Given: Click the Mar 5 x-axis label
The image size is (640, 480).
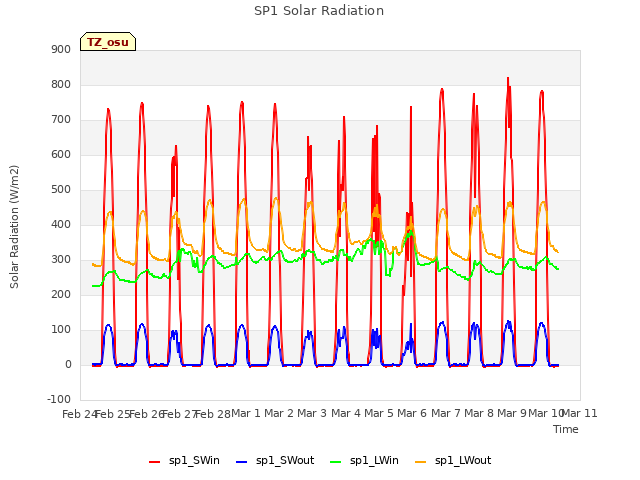Looking at the screenshot, I should pyautogui.click(x=379, y=413).
